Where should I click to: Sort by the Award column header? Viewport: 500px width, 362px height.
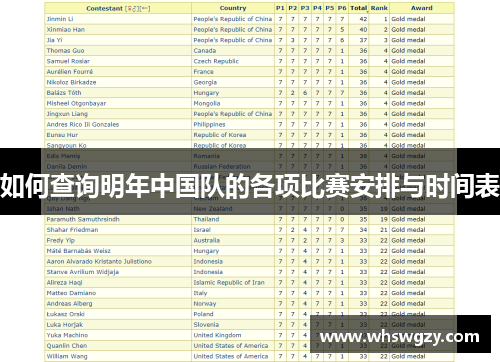tap(421, 8)
